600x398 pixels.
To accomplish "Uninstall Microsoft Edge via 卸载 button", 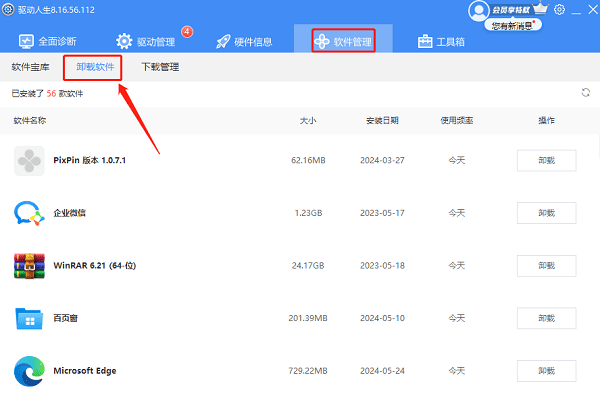I will tap(546, 371).
